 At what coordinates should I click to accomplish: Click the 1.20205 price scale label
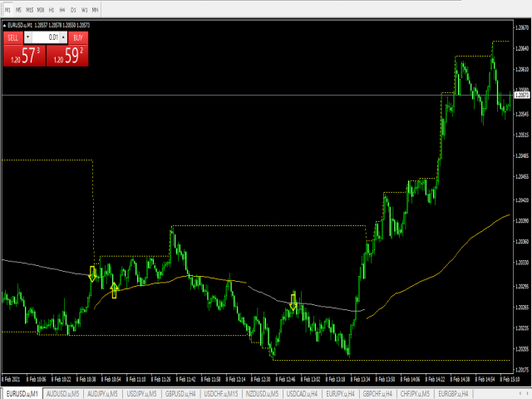(x=522, y=349)
